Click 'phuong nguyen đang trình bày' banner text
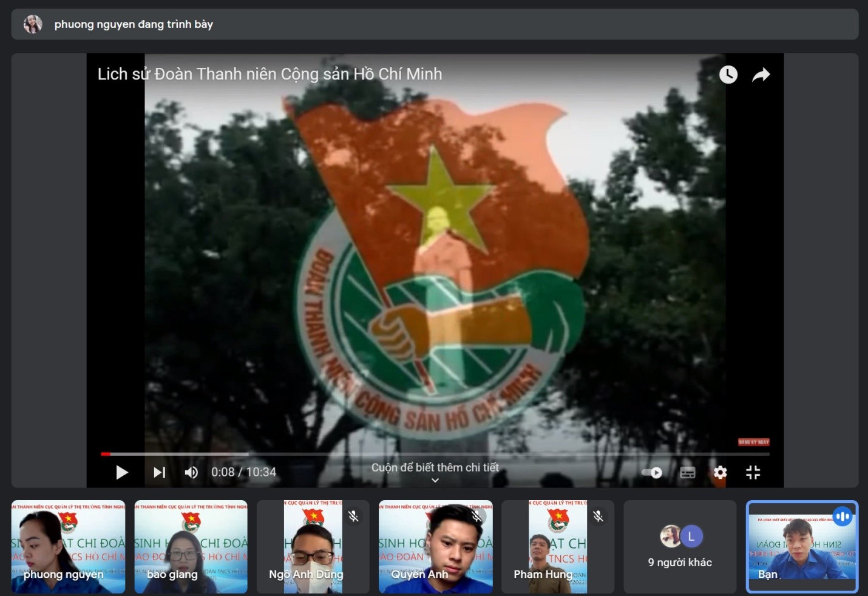 pyautogui.click(x=134, y=24)
